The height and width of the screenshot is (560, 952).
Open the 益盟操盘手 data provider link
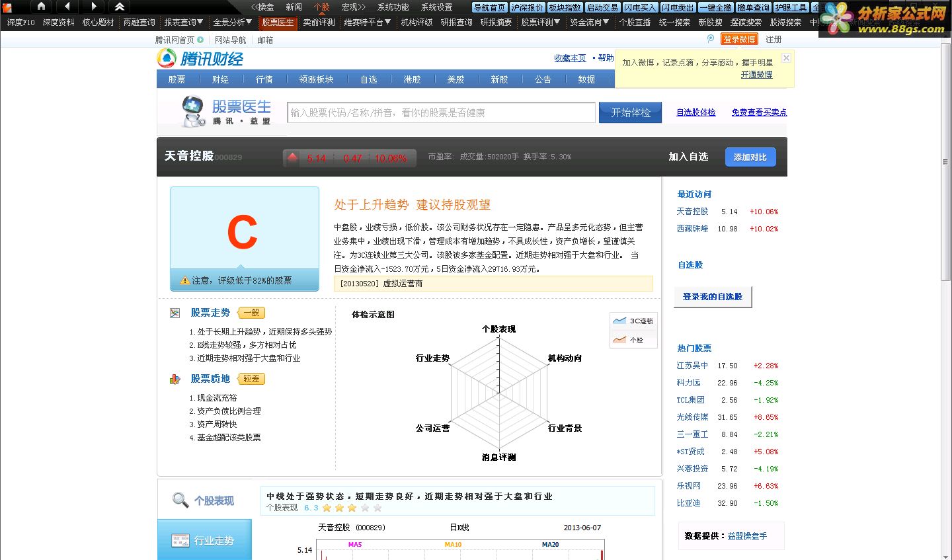click(x=747, y=536)
